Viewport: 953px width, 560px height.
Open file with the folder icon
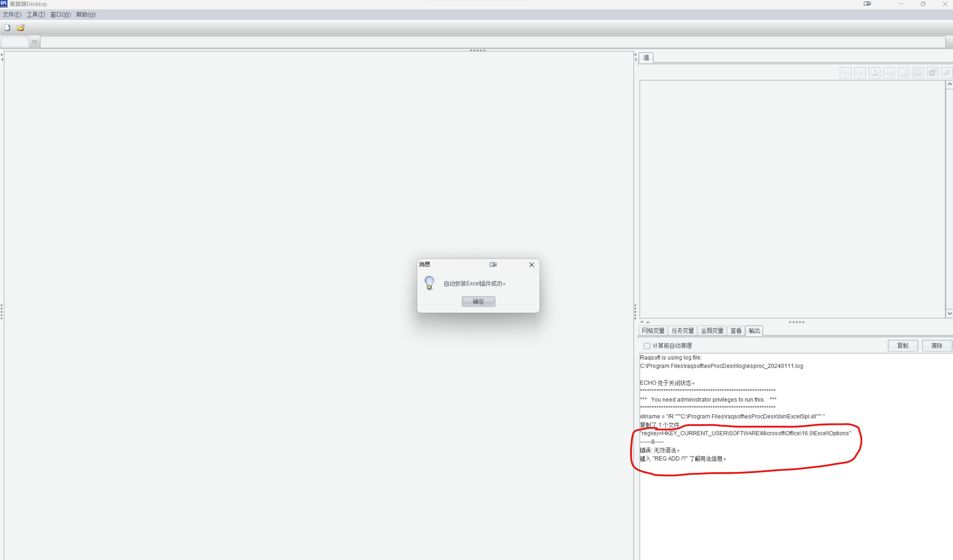tap(21, 28)
